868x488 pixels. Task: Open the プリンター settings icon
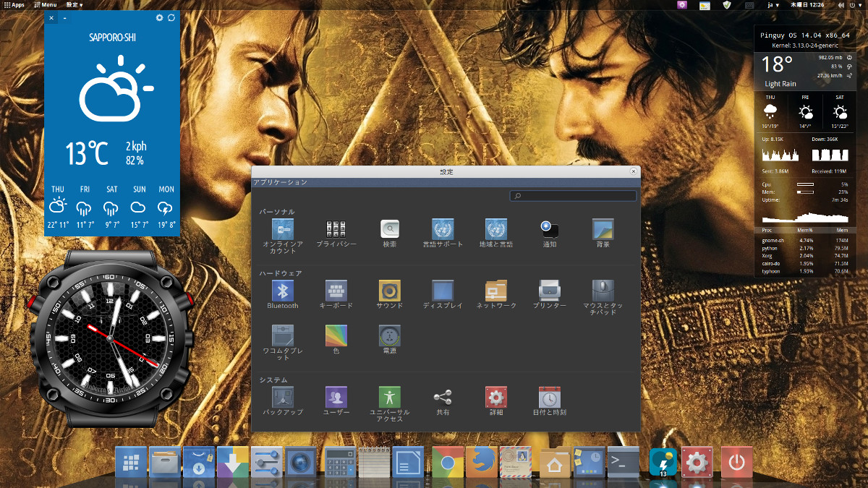[x=550, y=295]
